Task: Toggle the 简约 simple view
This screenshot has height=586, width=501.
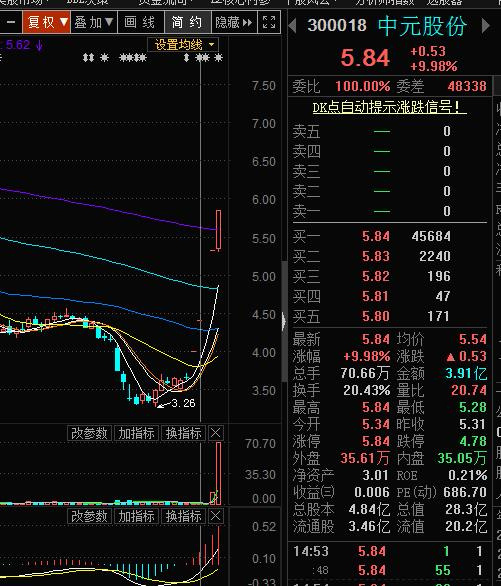Action: click(x=188, y=22)
